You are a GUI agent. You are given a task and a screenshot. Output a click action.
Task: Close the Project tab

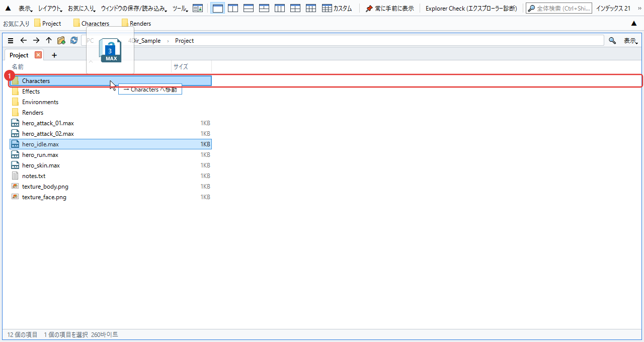[38, 55]
